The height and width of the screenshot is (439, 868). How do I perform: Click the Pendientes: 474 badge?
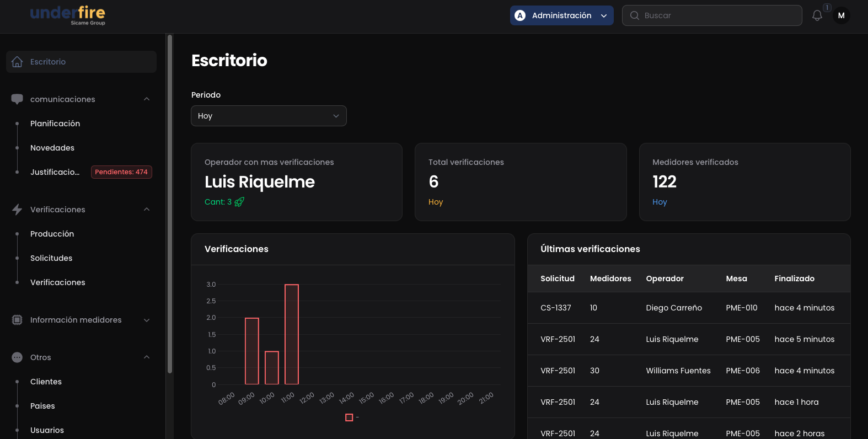click(121, 172)
